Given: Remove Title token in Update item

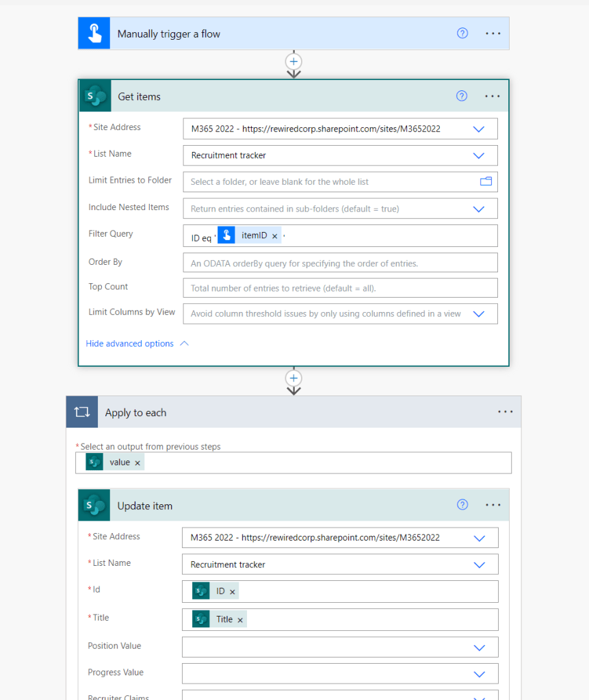Looking at the screenshot, I should 240,620.
